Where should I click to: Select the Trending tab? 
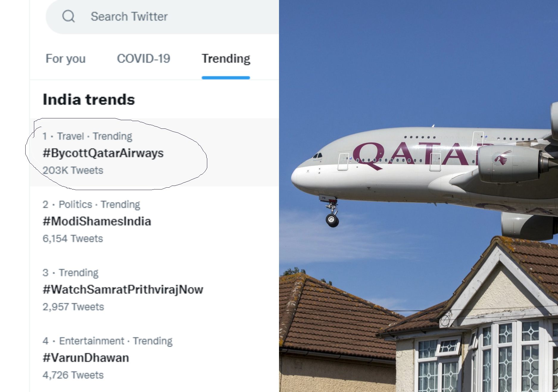pyautogui.click(x=226, y=59)
